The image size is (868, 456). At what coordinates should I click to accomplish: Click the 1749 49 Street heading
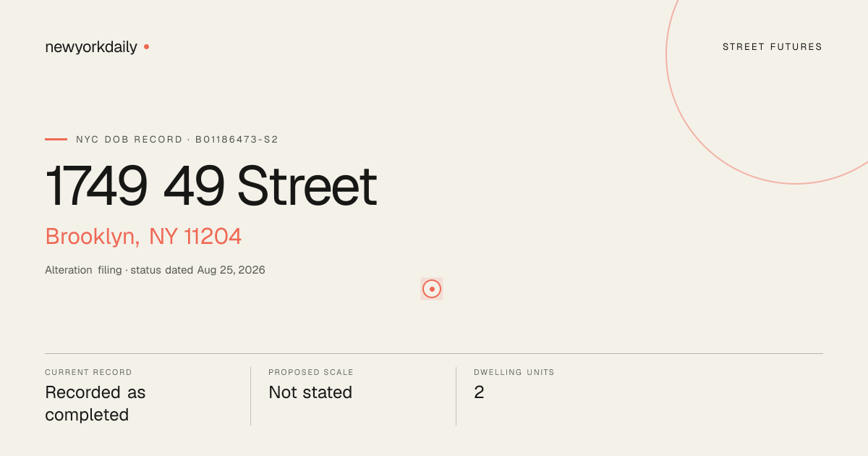[x=210, y=187]
